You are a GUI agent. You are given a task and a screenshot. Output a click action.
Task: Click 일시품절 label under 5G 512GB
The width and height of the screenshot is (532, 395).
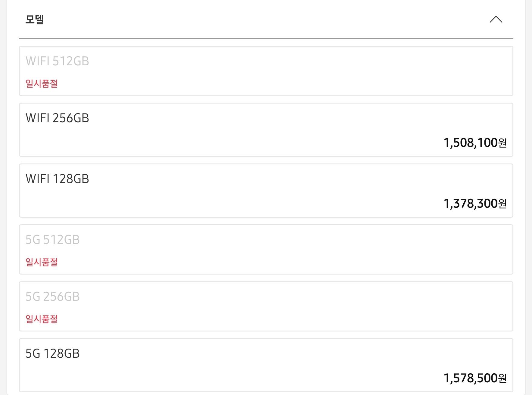[x=42, y=262]
